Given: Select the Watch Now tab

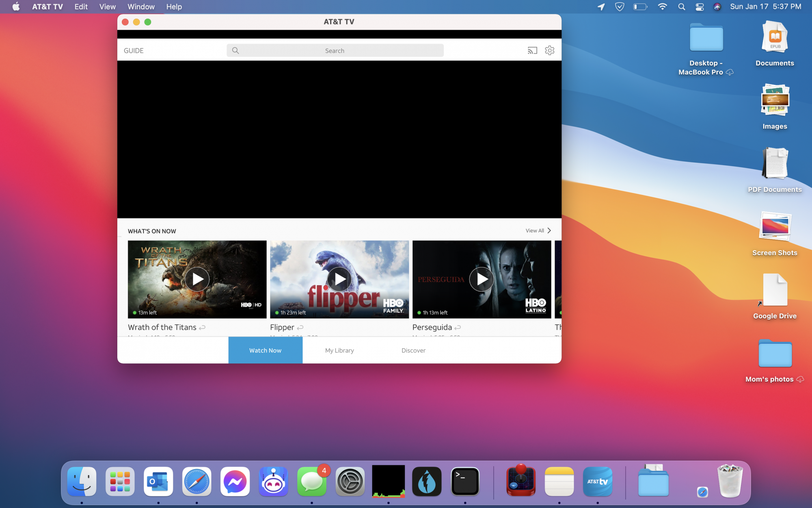Looking at the screenshot, I should pyautogui.click(x=265, y=350).
